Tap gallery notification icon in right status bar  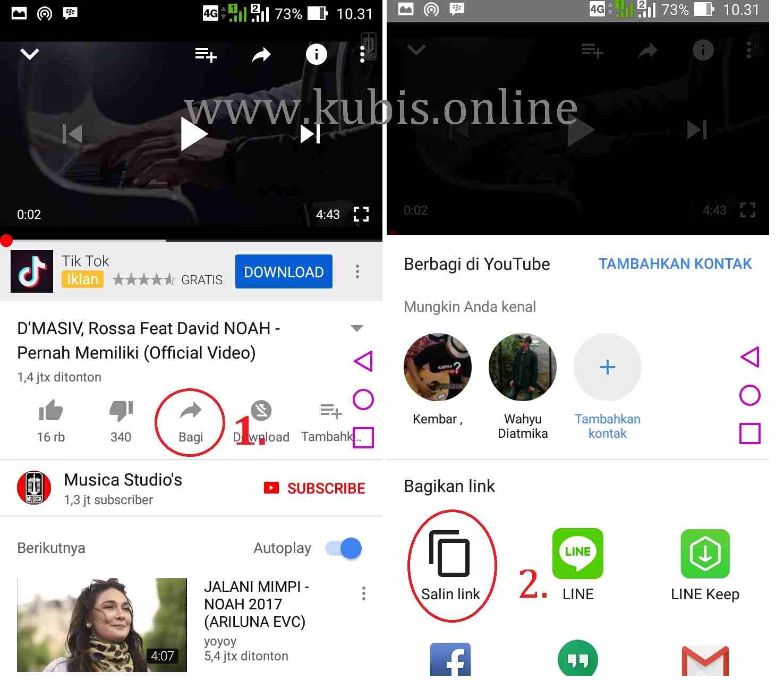click(x=406, y=10)
